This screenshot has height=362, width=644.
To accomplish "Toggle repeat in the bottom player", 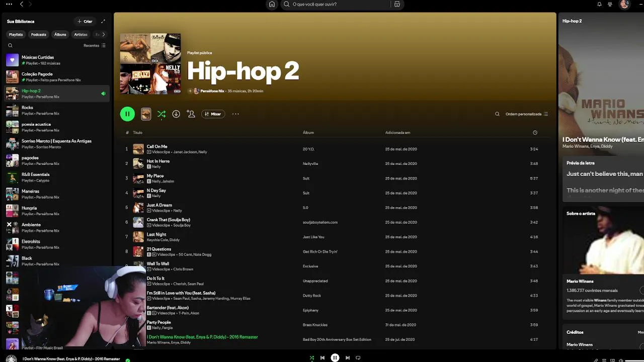I will pos(358,358).
